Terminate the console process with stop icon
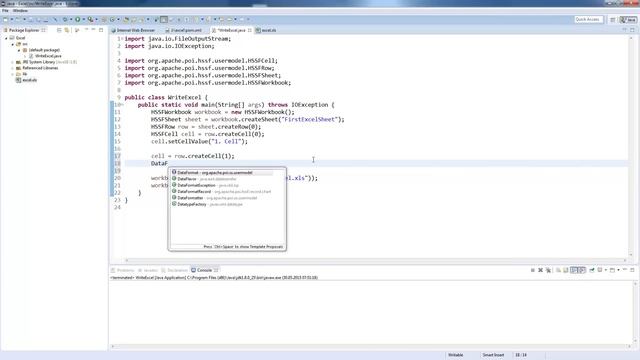The height and width of the screenshot is (360, 640). [x=533, y=270]
